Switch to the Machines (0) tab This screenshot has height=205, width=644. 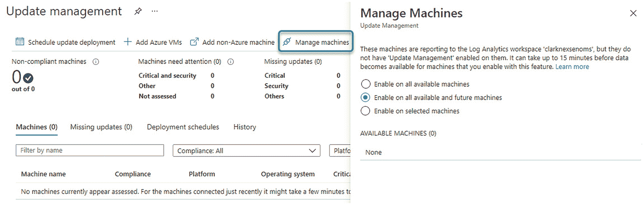[x=37, y=127]
